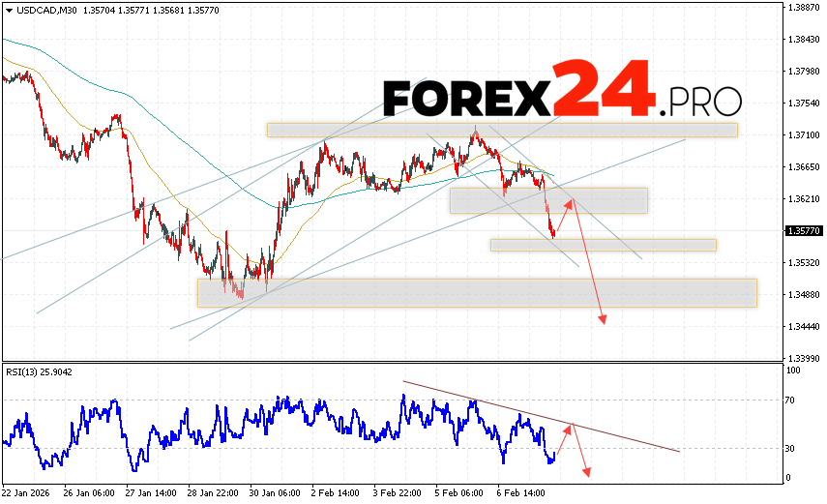Click the resistance rectangle near 1.36210
This screenshot has width=827, height=504.
pyautogui.click(x=547, y=200)
